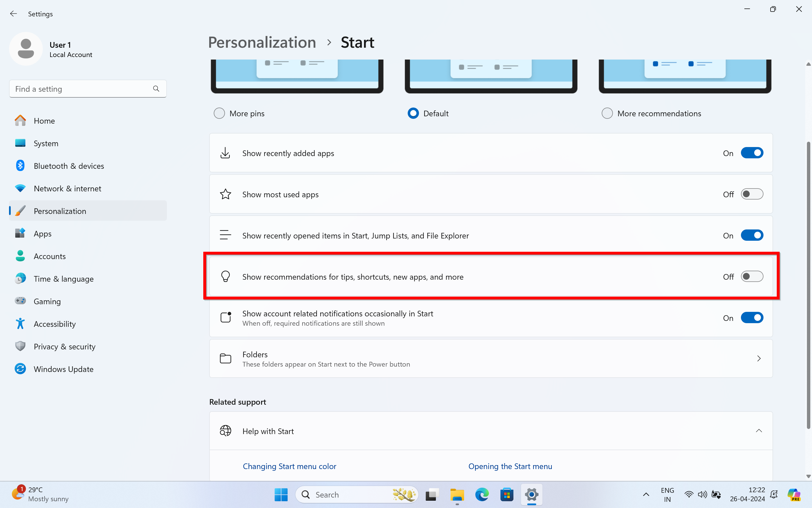Turn on Show most used apps toggle
The height and width of the screenshot is (508, 812).
point(752,194)
